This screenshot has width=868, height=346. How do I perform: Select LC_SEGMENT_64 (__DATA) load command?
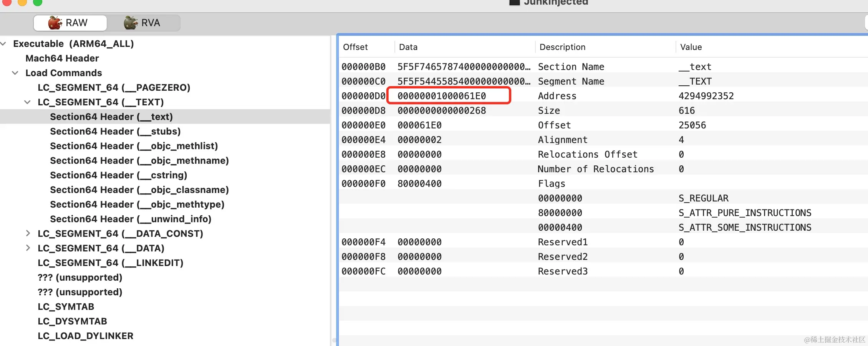(x=101, y=248)
